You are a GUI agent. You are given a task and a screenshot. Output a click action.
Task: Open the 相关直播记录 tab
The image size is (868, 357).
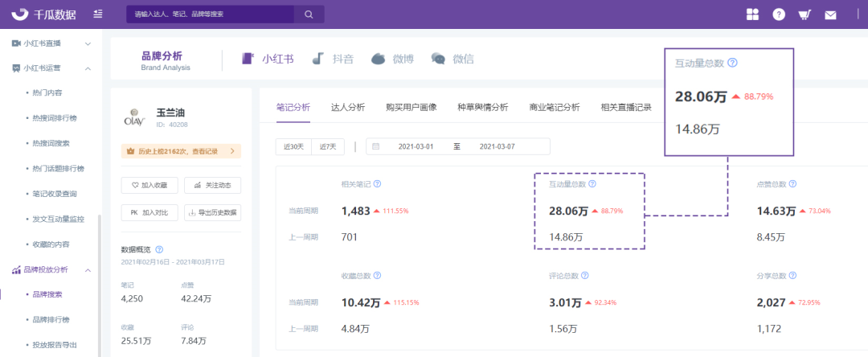click(626, 108)
